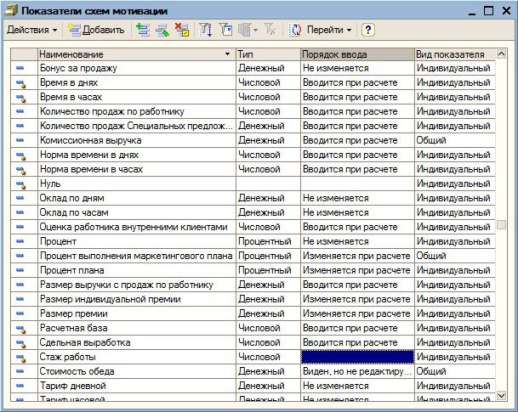Screen dimensions: 518x412
Task: Click the row icon for Сдельная выработка
Action: tap(21, 343)
